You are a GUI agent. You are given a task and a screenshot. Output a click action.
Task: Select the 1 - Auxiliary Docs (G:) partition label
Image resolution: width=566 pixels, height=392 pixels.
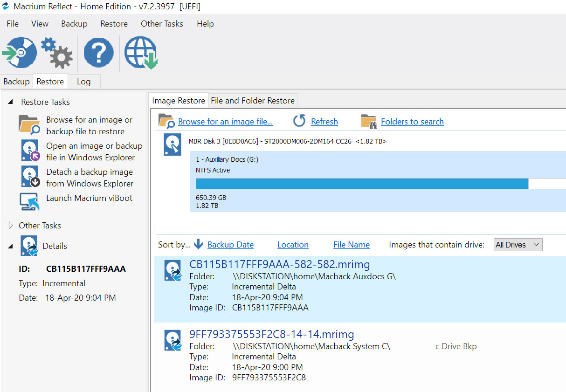click(x=227, y=159)
